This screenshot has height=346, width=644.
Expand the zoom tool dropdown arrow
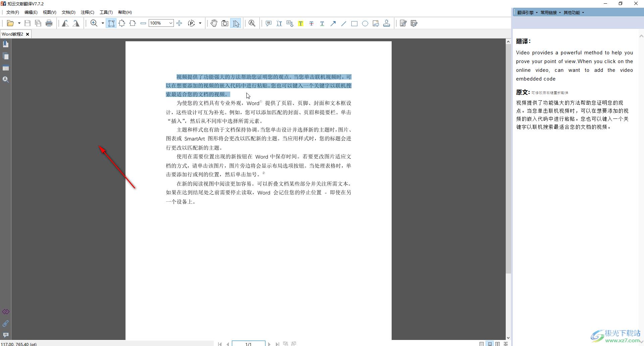pyautogui.click(x=103, y=23)
